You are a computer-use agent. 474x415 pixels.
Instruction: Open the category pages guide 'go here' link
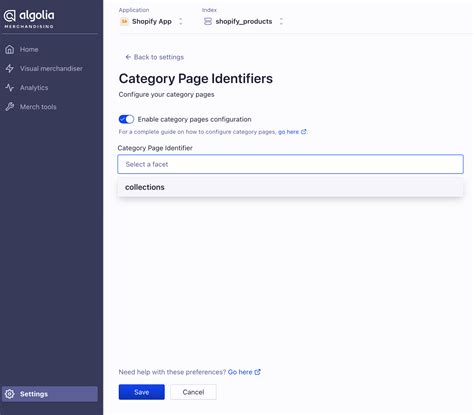pyautogui.click(x=288, y=132)
